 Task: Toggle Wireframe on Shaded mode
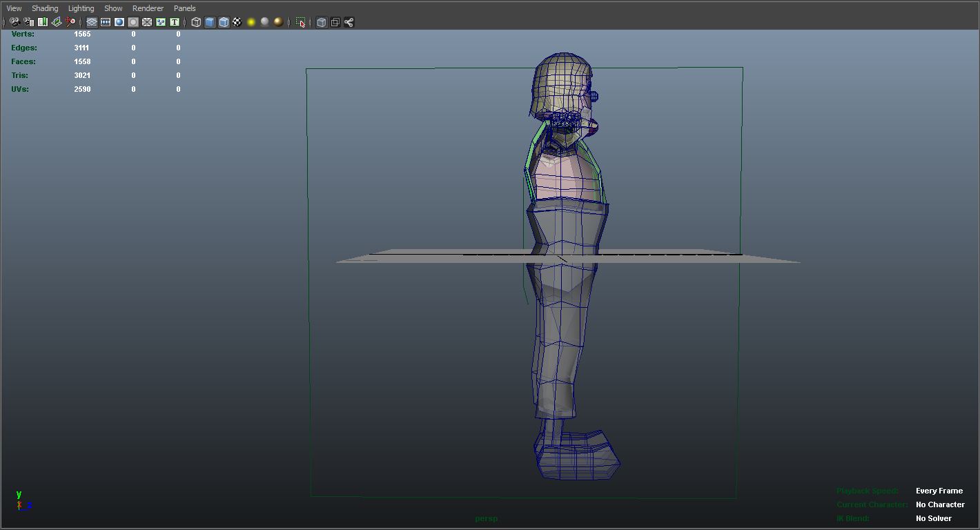point(224,22)
